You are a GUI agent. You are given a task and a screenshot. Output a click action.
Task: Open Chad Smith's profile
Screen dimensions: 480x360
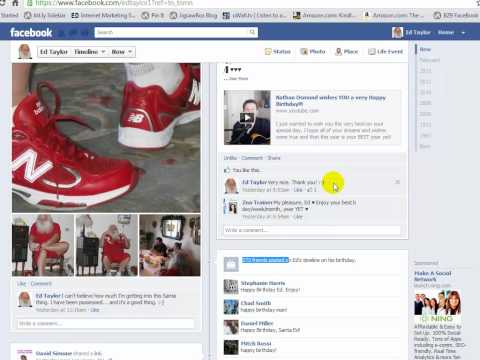(256, 303)
